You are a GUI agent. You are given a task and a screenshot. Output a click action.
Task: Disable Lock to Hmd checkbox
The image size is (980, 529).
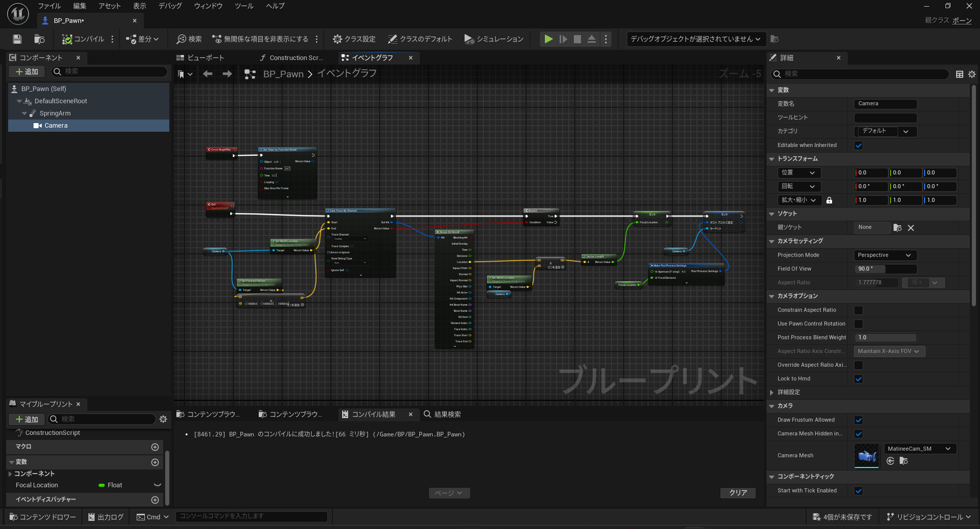coord(859,379)
